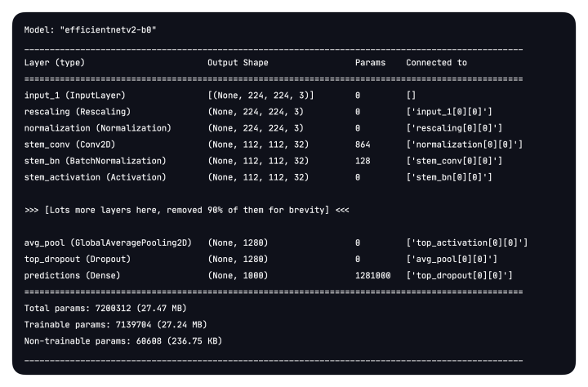
Task: Click avg_pool output shape "(None, 1280)"
Action: tap(238, 243)
